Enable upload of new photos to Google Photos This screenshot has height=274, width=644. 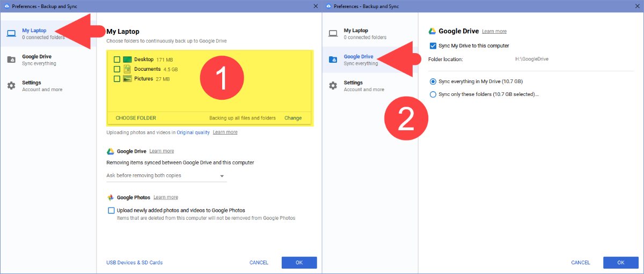[x=111, y=210]
